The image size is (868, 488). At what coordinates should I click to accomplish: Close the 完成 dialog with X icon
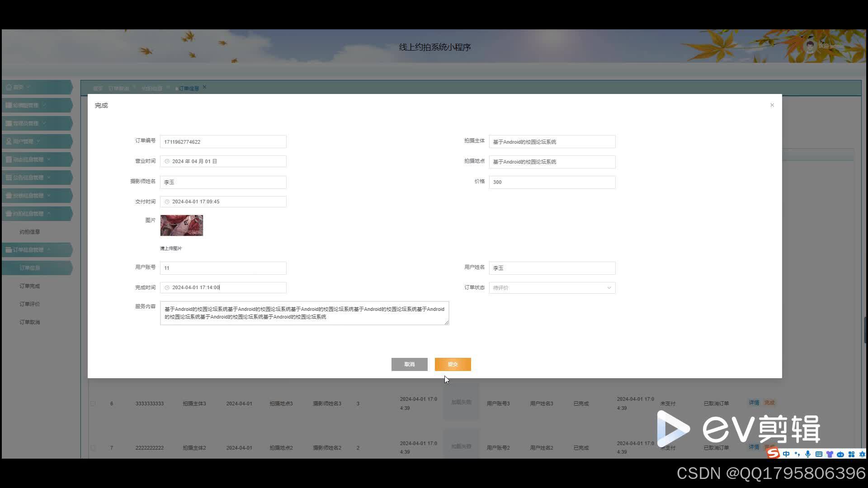pyautogui.click(x=772, y=105)
